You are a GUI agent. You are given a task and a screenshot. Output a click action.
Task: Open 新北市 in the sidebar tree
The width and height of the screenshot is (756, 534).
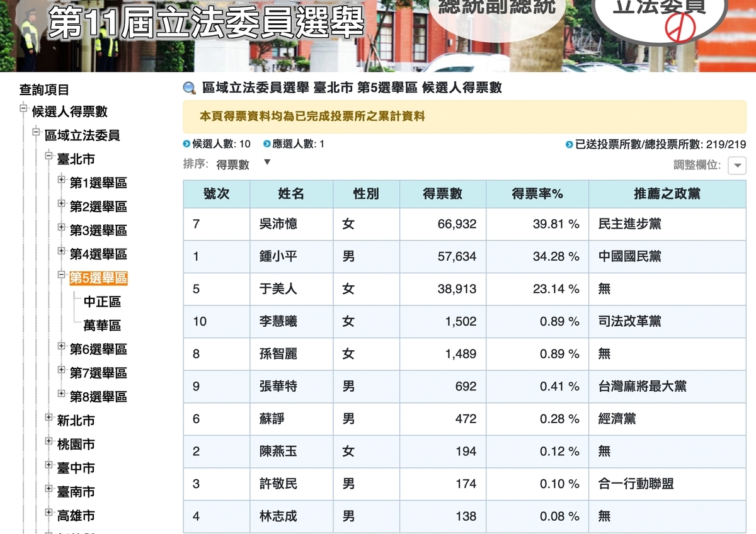[76, 421]
